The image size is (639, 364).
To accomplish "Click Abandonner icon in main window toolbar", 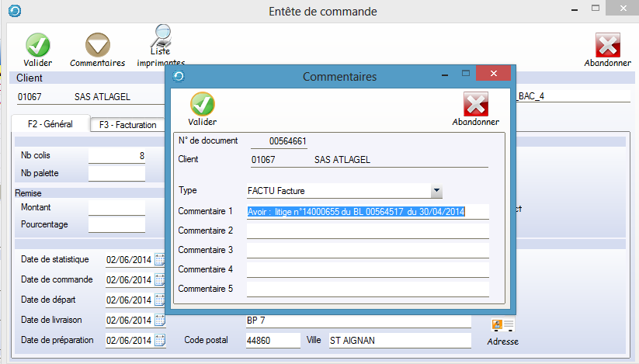I will click(607, 45).
